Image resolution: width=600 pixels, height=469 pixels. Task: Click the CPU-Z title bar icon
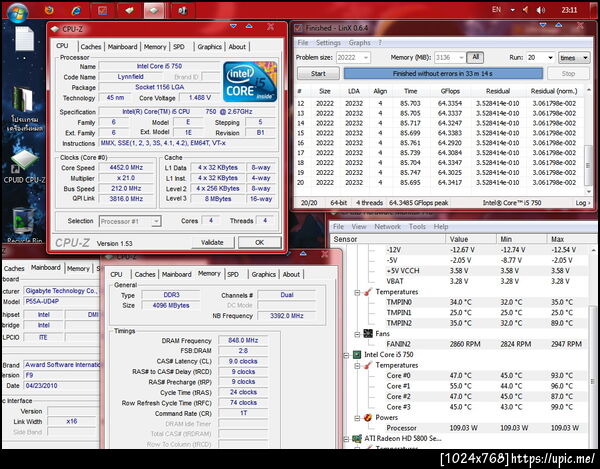tap(55, 29)
